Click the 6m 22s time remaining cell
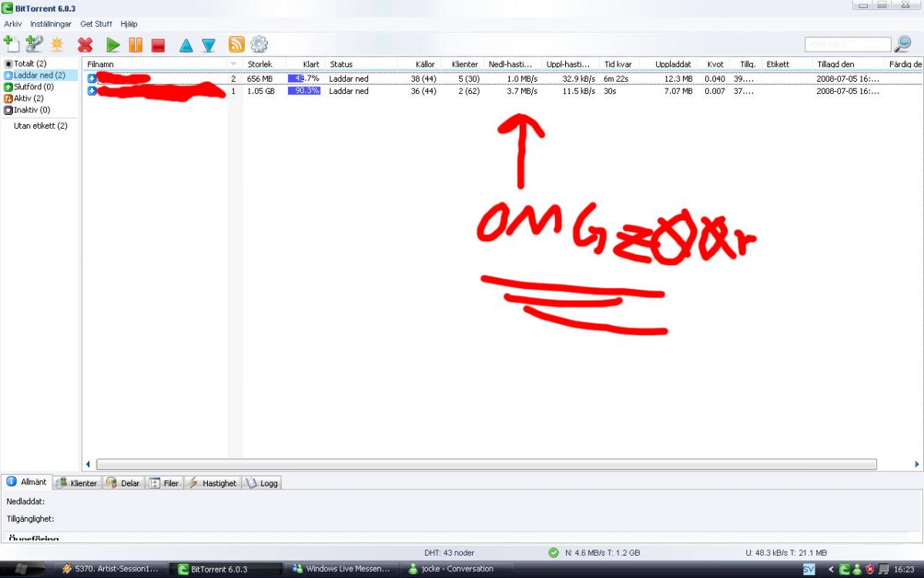The height and width of the screenshot is (578, 924). 617,79
